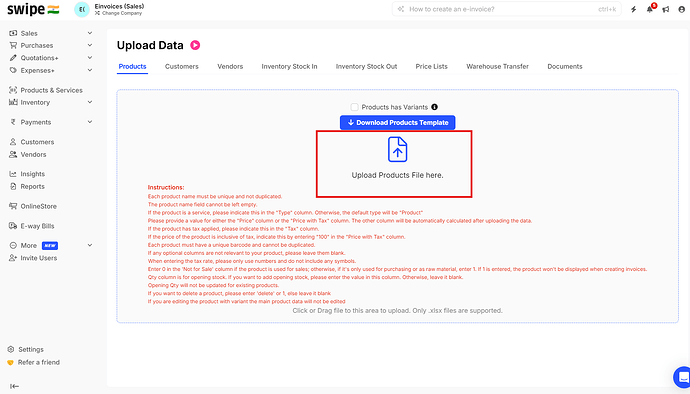The height and width of the screenshot is (394, 690).
Task: Click the Invite Users add-person icon
Action: click(13, 258)
